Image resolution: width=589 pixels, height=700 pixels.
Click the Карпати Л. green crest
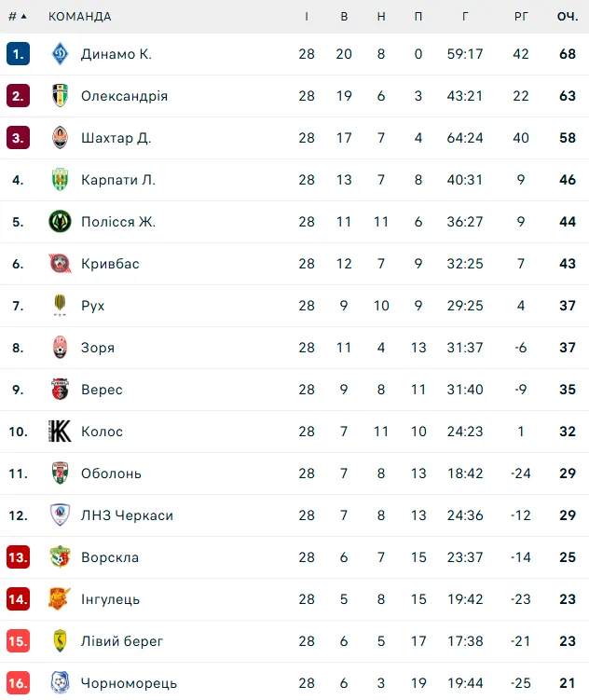coord(60,180)
